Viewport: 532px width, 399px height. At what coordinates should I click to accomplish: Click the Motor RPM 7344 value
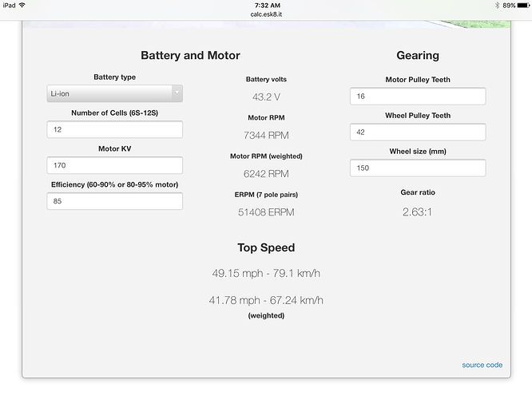pos(266,136)
